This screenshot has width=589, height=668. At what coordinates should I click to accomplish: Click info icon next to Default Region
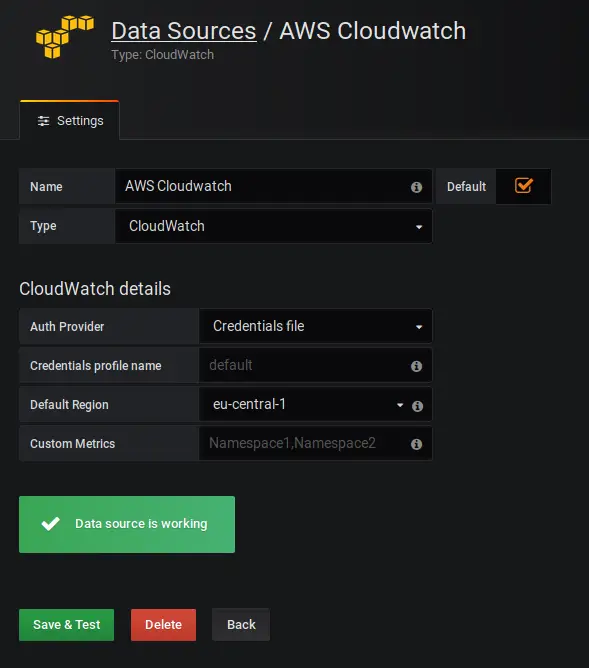click(x=417, y=406)
